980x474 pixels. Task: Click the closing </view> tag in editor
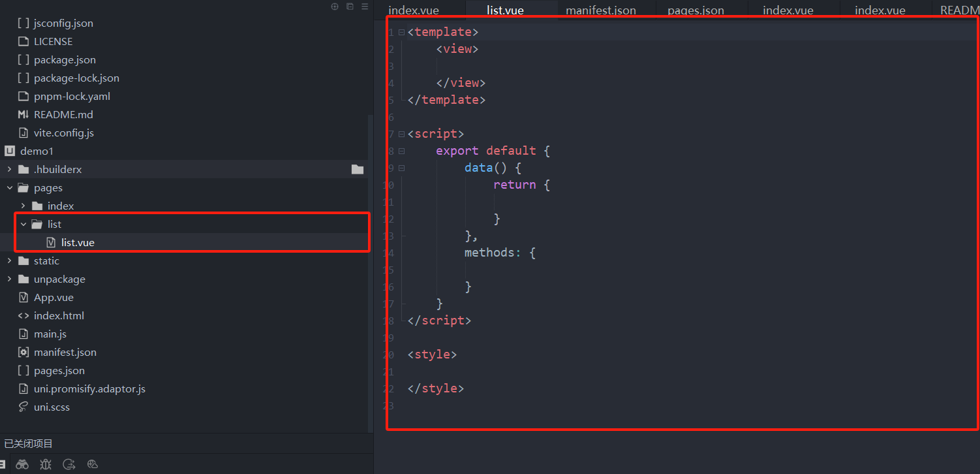pos(461,83)
